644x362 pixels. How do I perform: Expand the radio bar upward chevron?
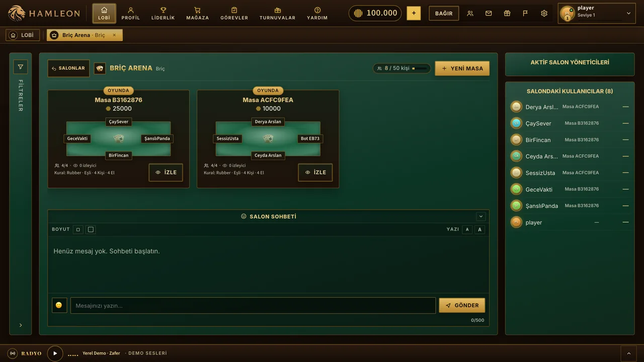[x=628, y=353]
